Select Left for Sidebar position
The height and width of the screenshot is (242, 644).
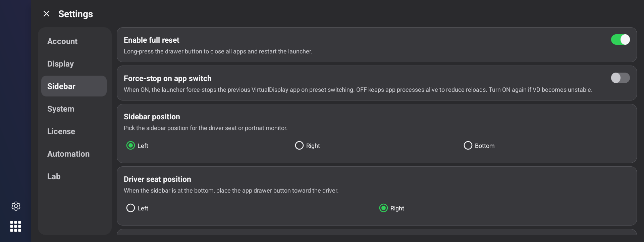point(137,146)
